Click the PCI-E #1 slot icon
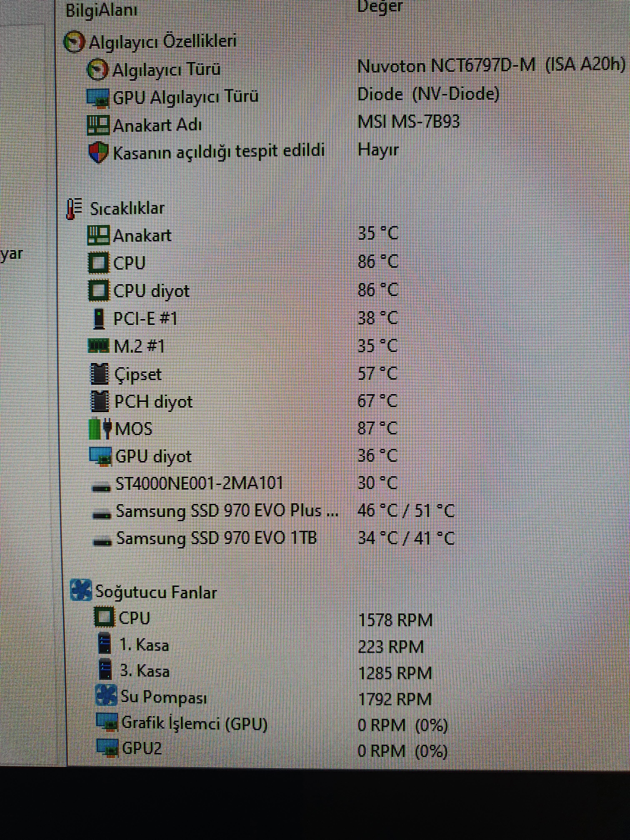This screenshot has width=630, height=840. (x=99, y=319)
